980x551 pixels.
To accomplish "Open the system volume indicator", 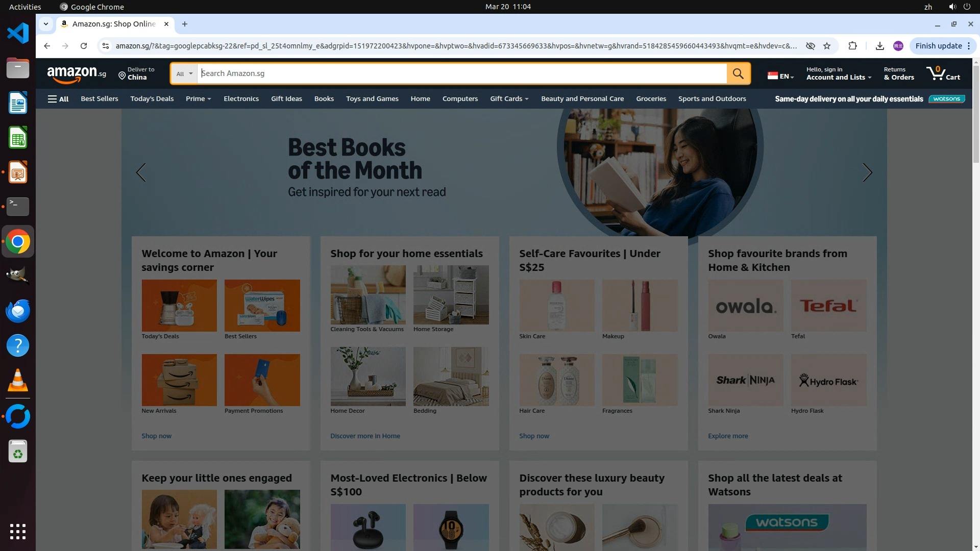I will [952, 7].
